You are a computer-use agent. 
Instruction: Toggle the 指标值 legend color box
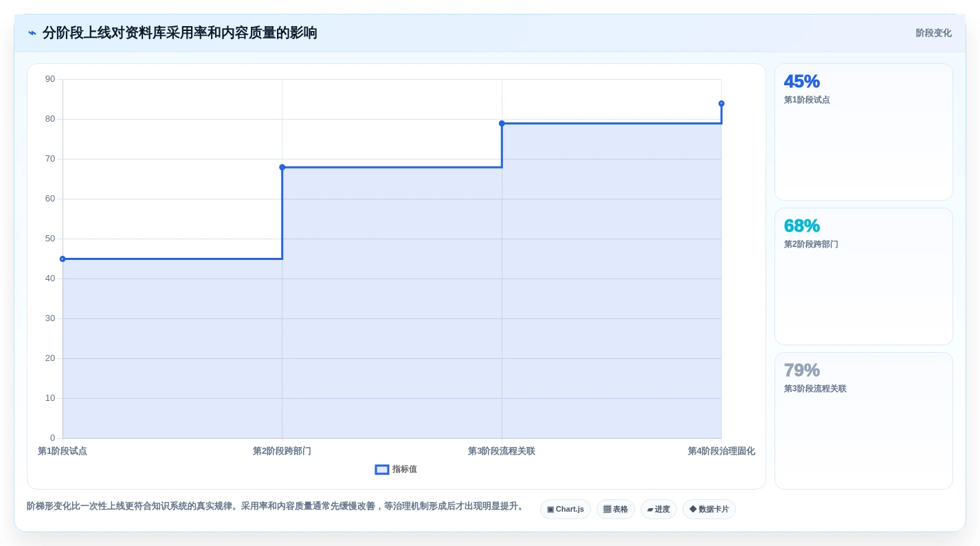point(382,470)
